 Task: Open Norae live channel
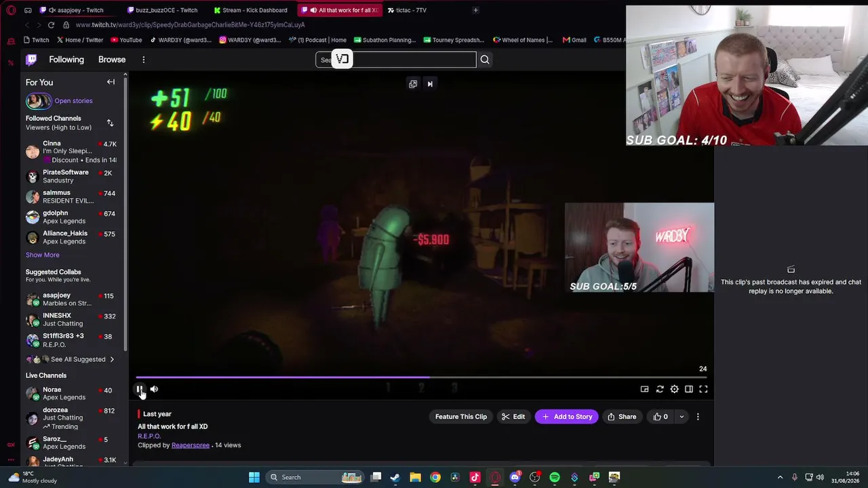pyautogui.click(x=71, y=393)
